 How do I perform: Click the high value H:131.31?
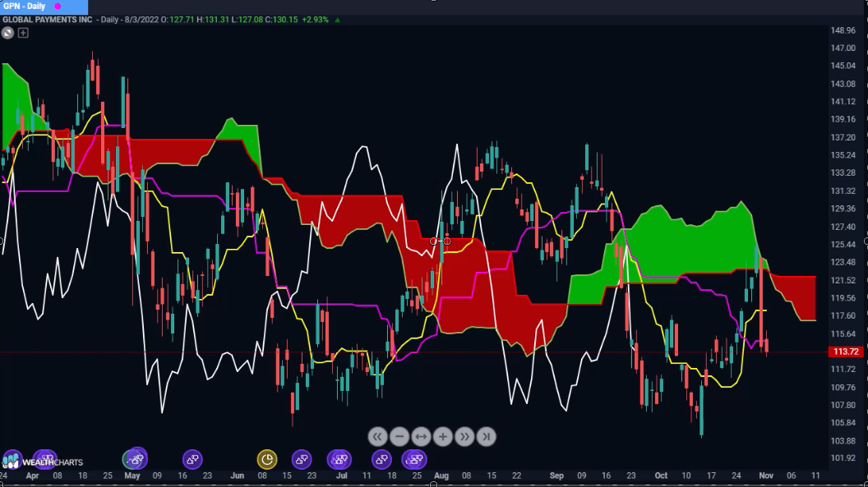pos(213,20)
